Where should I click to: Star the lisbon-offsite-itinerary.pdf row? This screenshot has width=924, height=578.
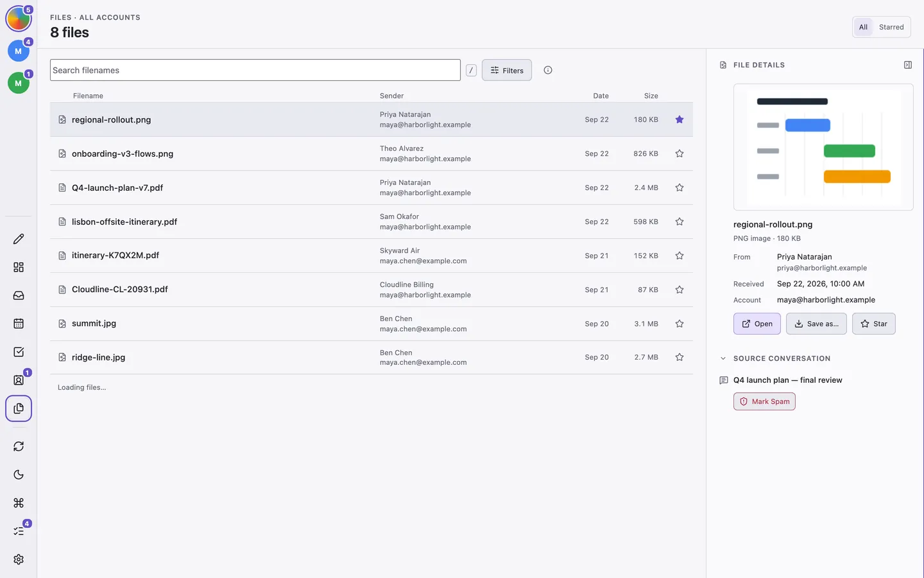point(680,222)
